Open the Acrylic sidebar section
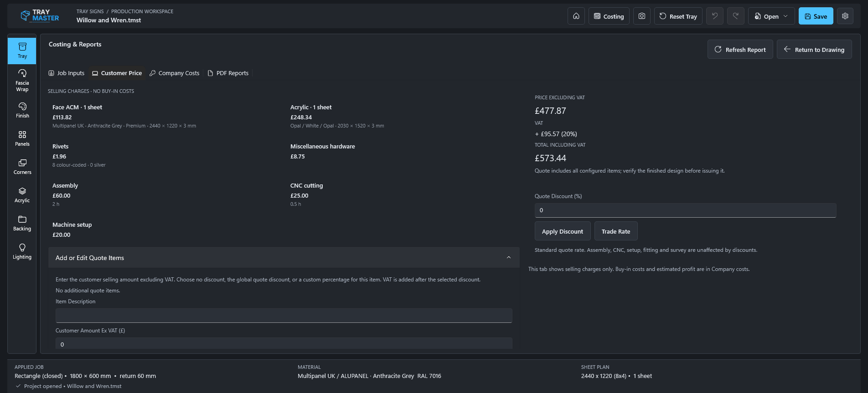Image resolution: width=868 pixels, height=393 pixels. (x=22, y=195)
